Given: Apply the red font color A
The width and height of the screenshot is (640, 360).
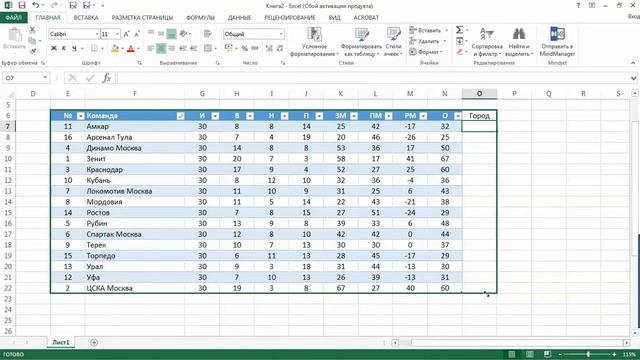Looking at the screenshot, I should click(x=131, y=49).
